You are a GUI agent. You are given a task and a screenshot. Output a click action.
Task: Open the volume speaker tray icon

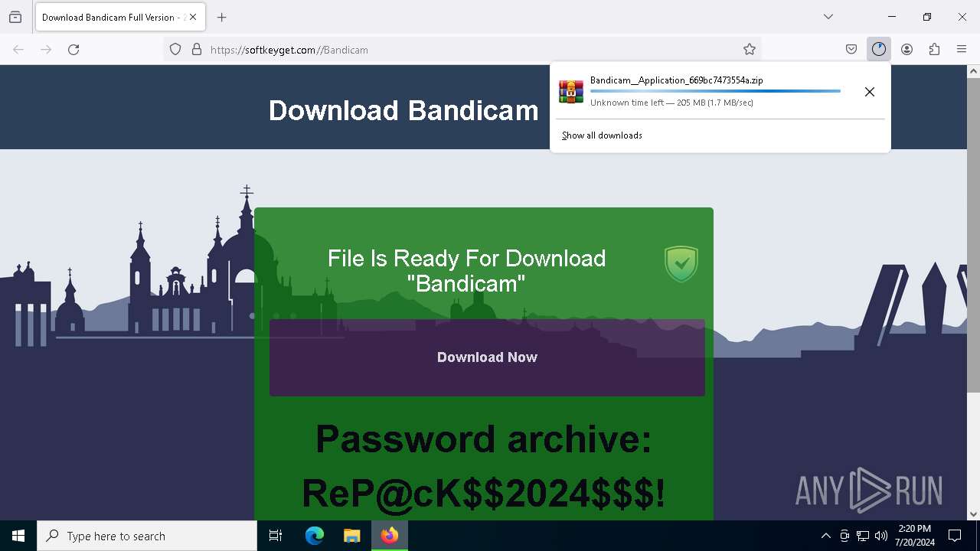pos(881,536)
